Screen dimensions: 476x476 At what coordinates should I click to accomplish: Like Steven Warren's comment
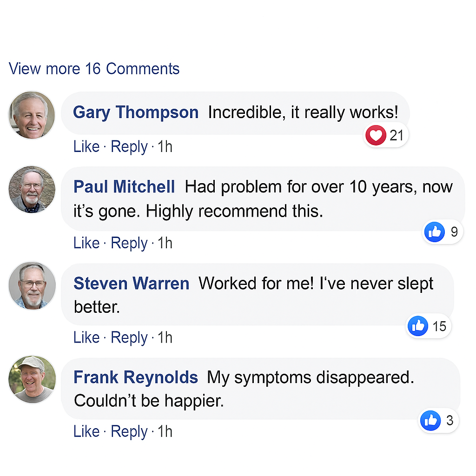86,337
